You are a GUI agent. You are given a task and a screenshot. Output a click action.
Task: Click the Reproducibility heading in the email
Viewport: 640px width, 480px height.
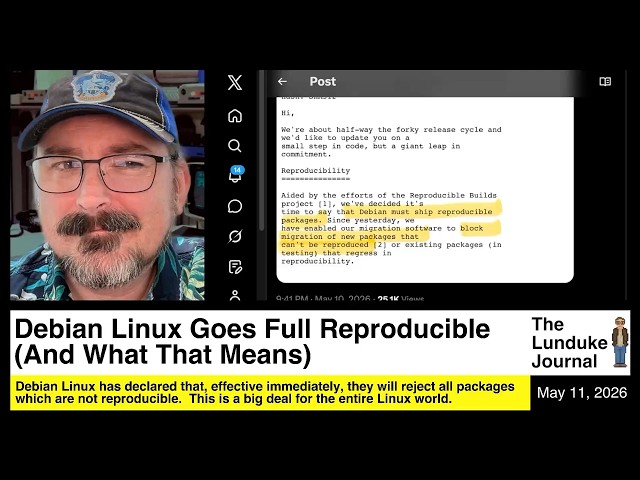[x=316, y=171]
